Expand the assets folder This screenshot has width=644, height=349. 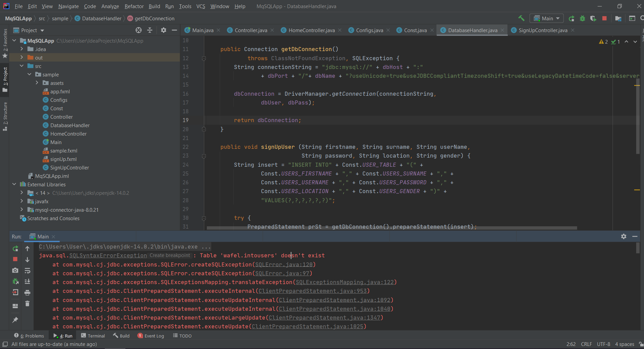click(x=37, y=83)
